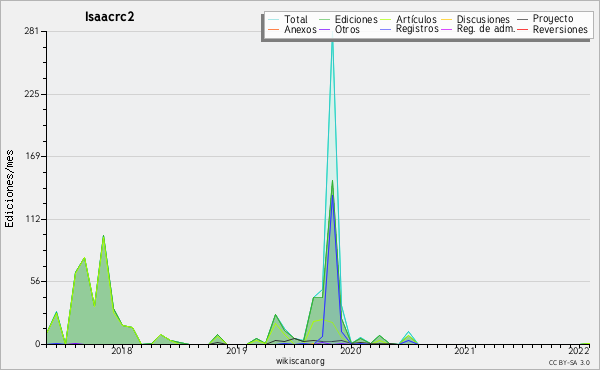The height and width of the screenshot is (370, 600).
Task: Click the 169 y-axis value
Action: point(32,156)
